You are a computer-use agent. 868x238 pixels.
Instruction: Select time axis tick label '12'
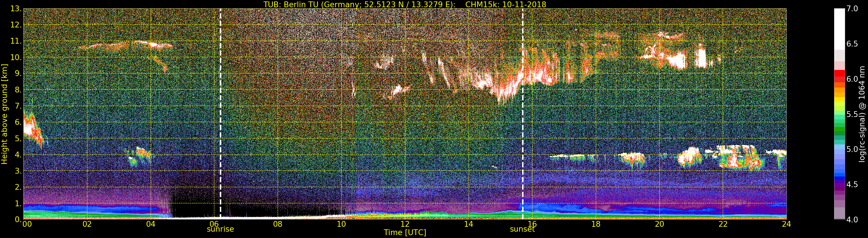(x=405, y=224)
